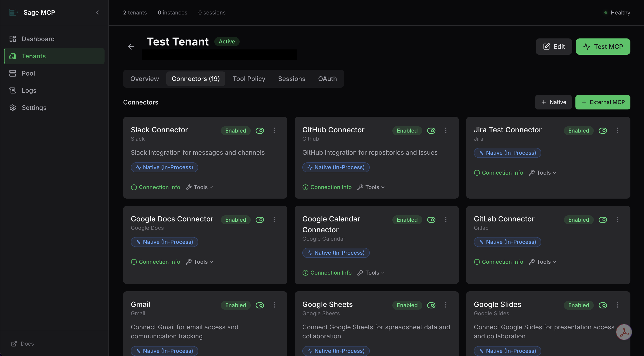The image size is (644, 356).
Task: Click Google Calendar's Native (In-Process) badge
Action: (x=336, y=253)
